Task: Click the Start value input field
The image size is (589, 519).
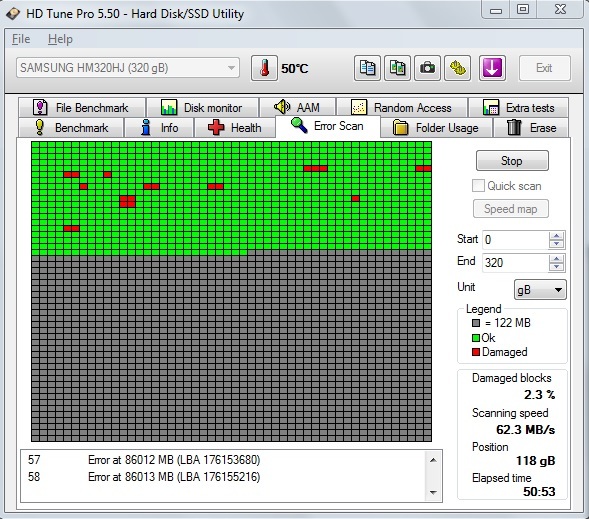Action: click(x=515, y=240)
